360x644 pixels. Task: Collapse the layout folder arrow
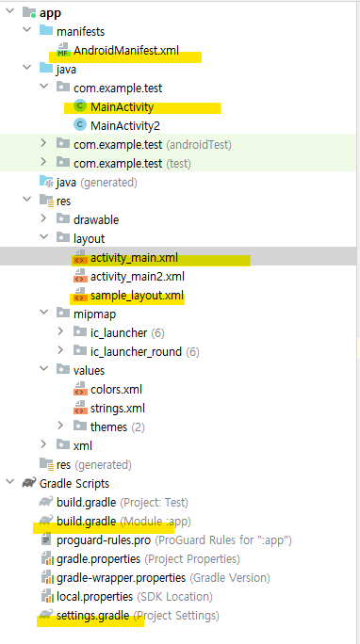pos(43,238)
